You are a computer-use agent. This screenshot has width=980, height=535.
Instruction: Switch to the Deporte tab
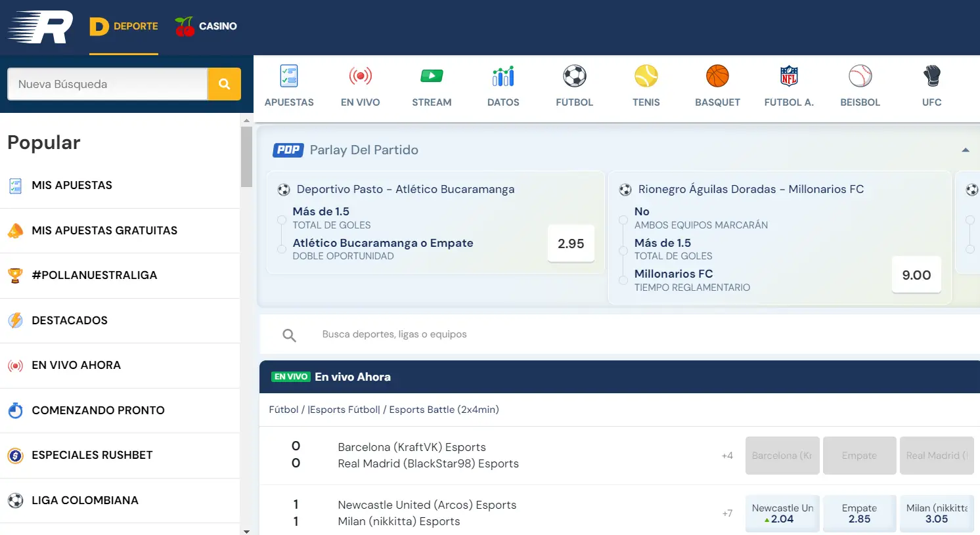[124, 26]
